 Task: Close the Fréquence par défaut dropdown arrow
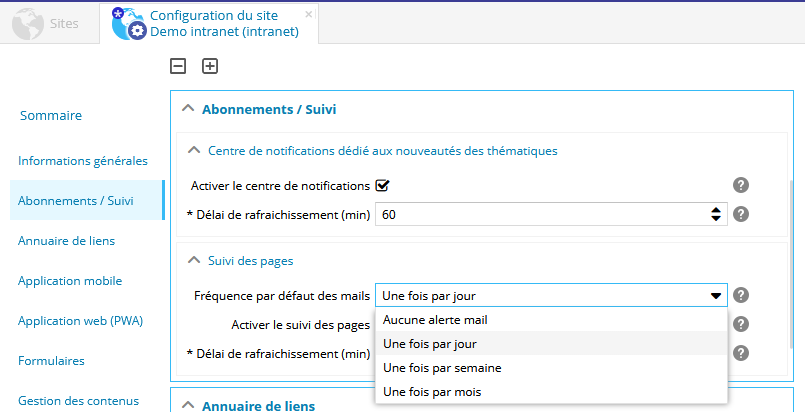pos(716,295)
